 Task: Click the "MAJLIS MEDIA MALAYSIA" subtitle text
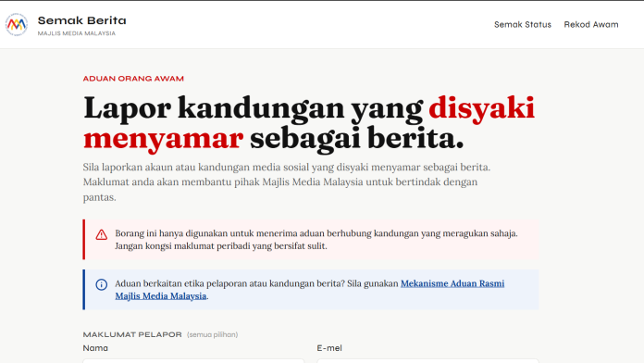77,33
